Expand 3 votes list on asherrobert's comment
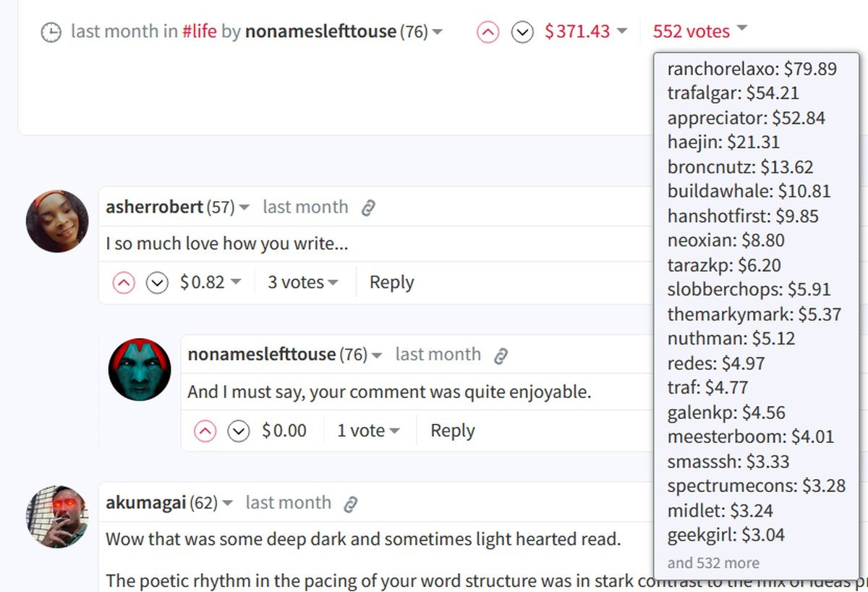Viewport: 868px width, 592px height. pos(302,282)
